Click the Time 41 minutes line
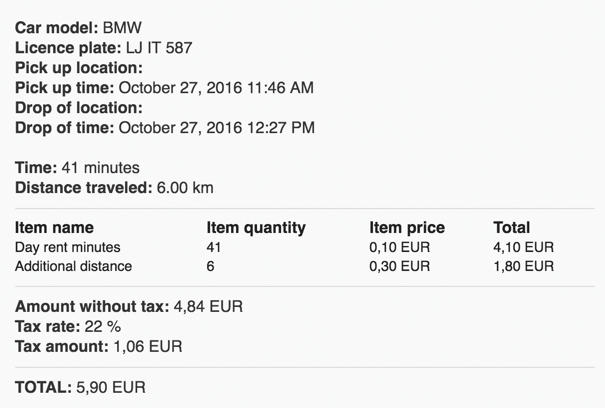 (x=77, y=168)
